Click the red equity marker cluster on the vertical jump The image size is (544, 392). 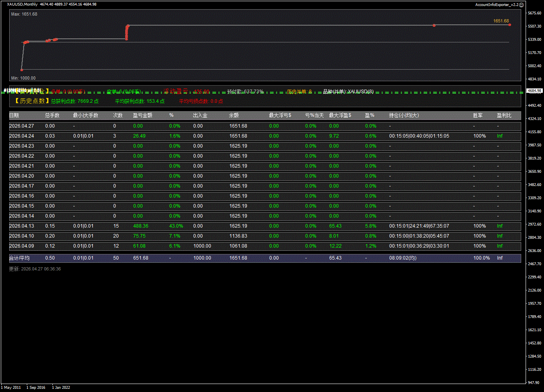tap(127, 32)
